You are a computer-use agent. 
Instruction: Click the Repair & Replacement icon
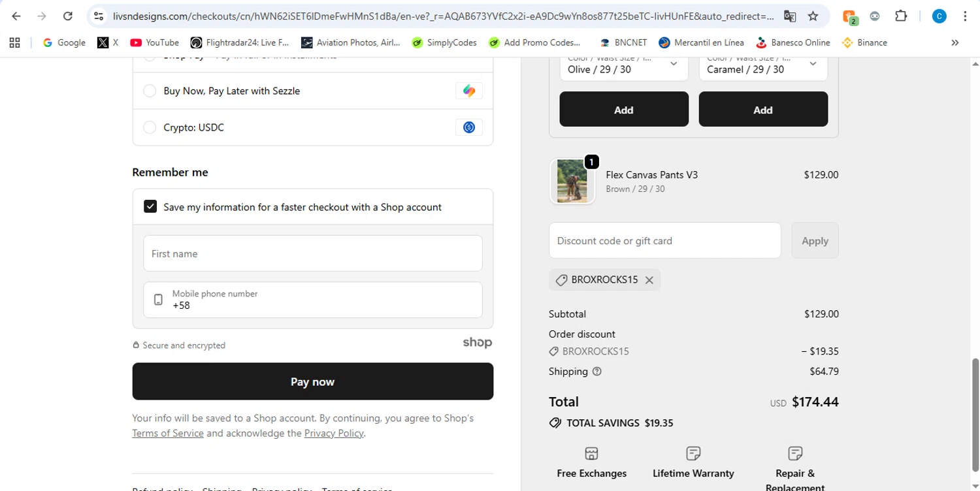point(795,453)
